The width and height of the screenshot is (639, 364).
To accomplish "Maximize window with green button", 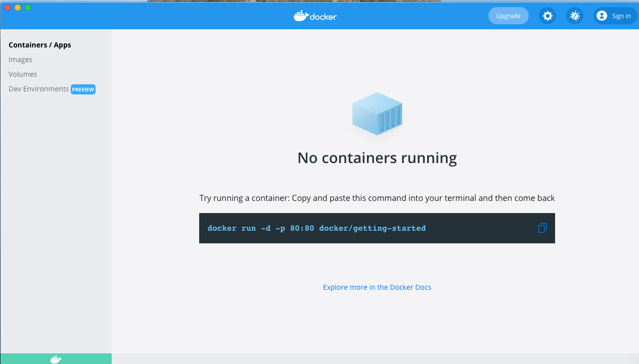I will (x=28, y=8).
